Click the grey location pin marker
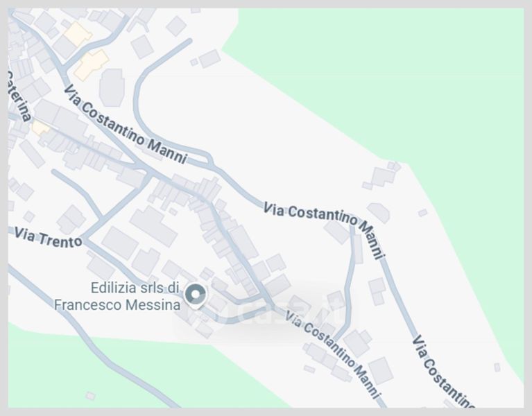 195,296
